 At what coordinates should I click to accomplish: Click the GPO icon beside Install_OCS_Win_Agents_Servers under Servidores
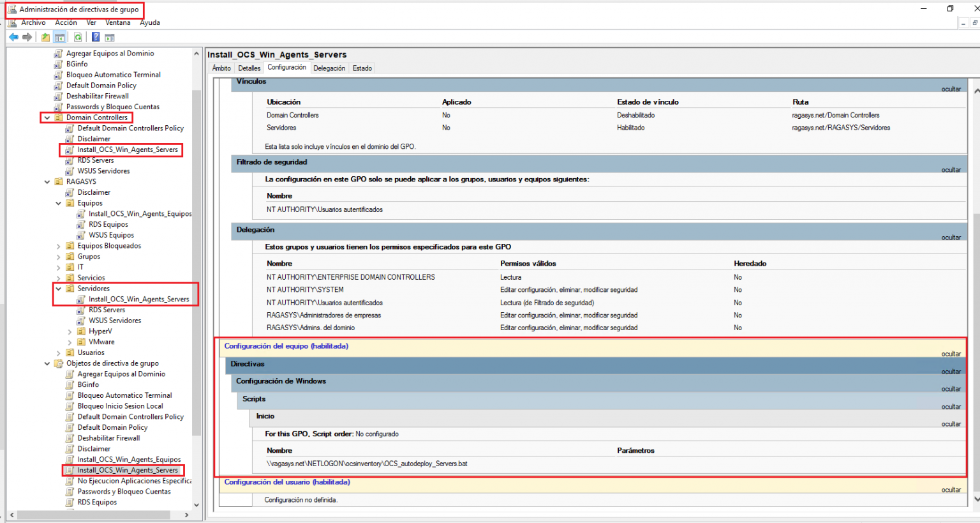pyautogui.click(x=80, y=299)
